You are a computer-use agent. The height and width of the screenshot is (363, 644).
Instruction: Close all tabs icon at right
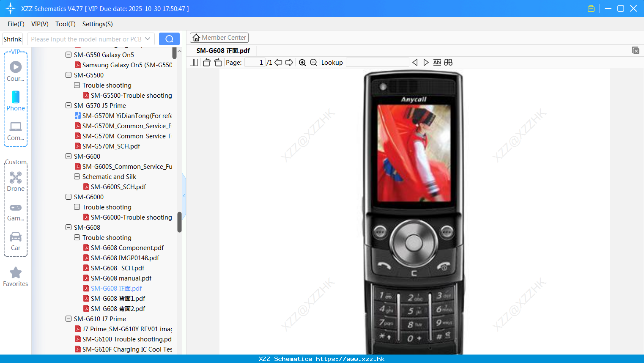pyautogui.click(x=635, y=50)
